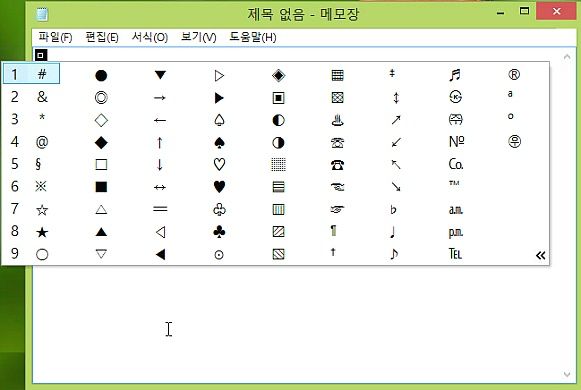Insert the pilcrow ¶ symbol
The image size is (581, 390).
pos(333,230)
